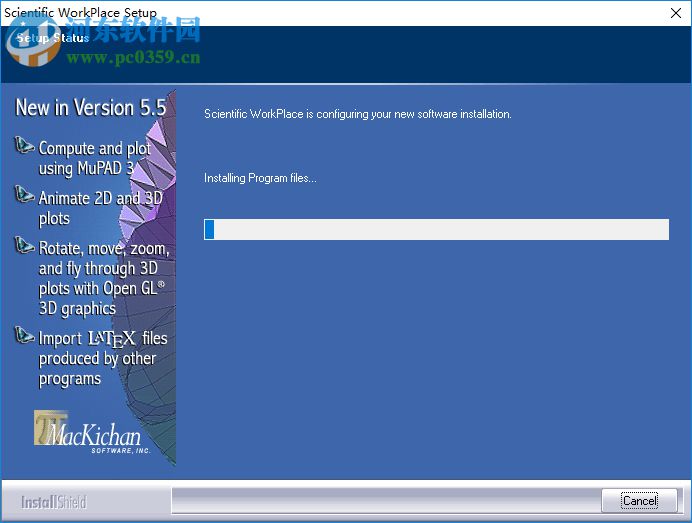Click the 'Scientific WorkPlace Setup' window title
The image size is (692, 523).
point(80,12)
